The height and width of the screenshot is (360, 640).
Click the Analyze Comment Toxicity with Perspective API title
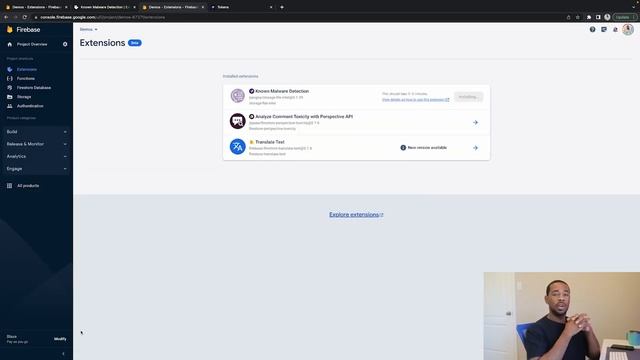pyautogui.click(x=304, y=116)
